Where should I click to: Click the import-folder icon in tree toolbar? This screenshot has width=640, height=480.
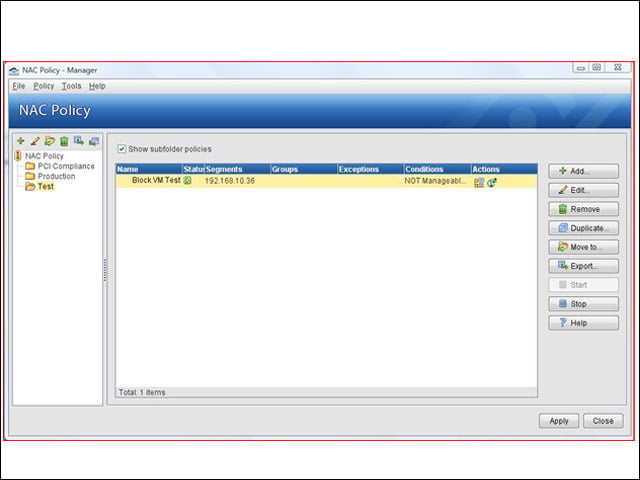94,142
